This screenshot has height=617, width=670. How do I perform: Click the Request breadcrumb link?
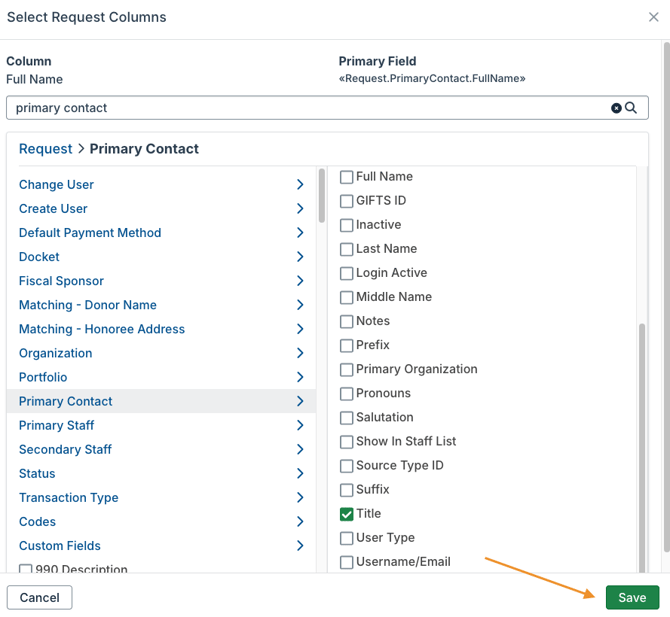(x=45, y=149)
